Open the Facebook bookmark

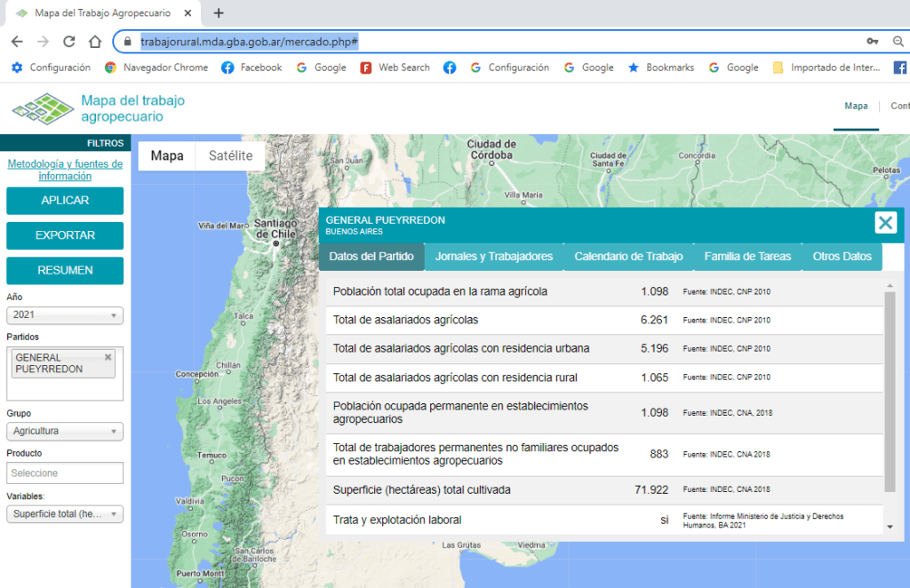251,68
